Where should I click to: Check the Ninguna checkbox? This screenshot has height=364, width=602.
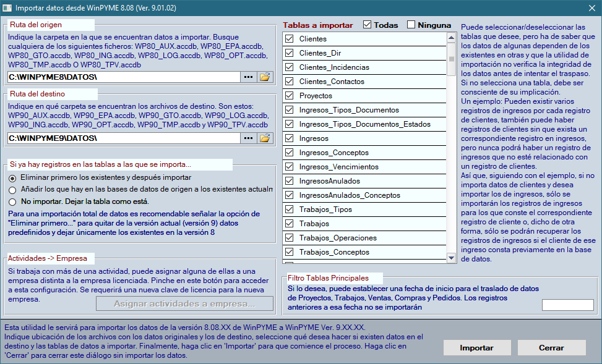point(411,25)
